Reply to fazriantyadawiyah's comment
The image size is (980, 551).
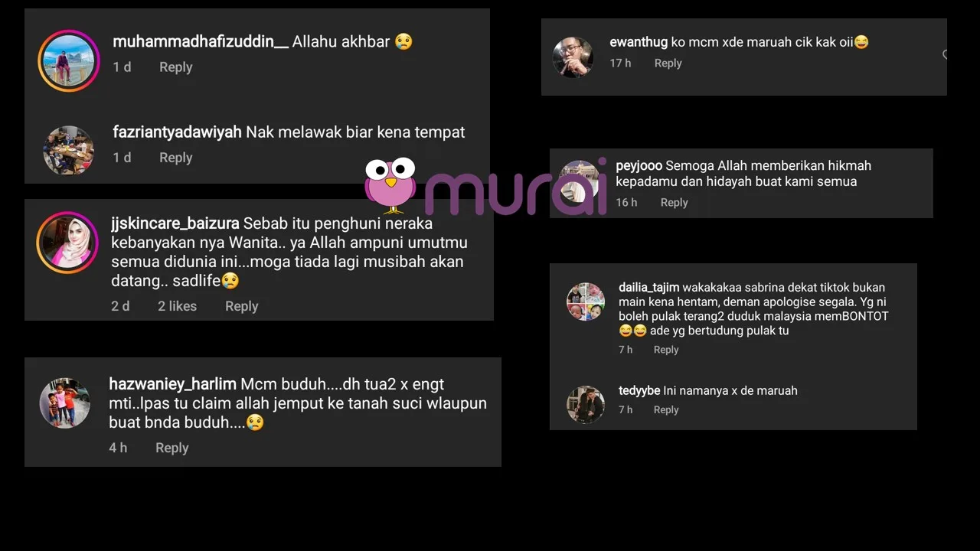point(175,158)
